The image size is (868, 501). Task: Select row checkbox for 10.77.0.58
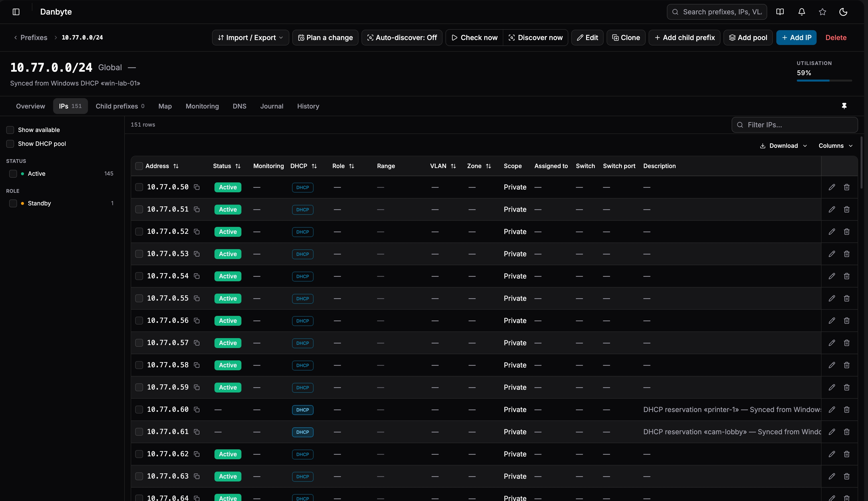point(139,365)
